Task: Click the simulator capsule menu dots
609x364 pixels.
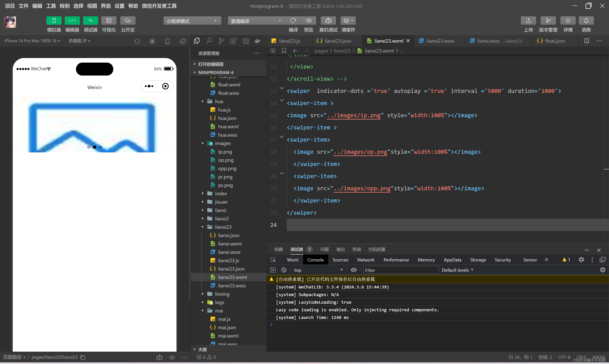Action: point(149,86)
